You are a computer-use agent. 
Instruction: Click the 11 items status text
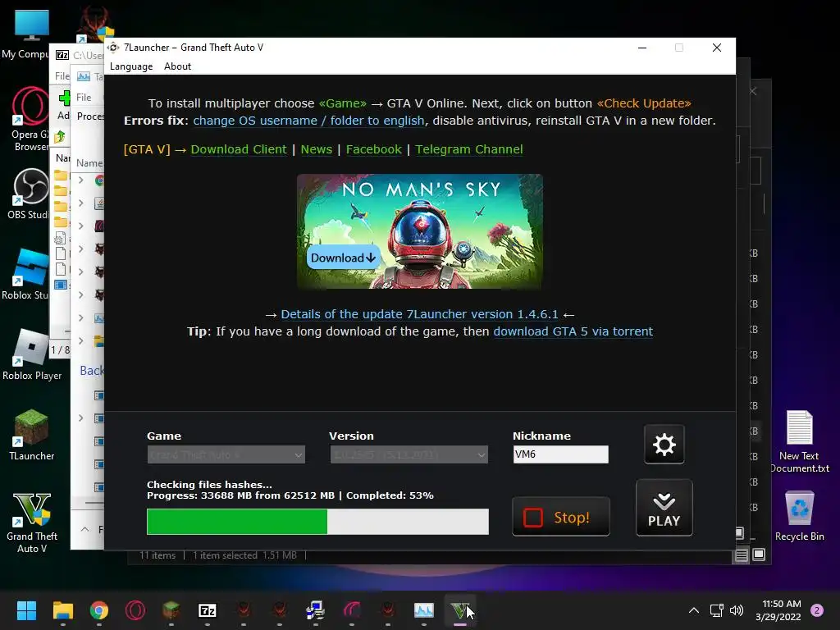(157, 555)
